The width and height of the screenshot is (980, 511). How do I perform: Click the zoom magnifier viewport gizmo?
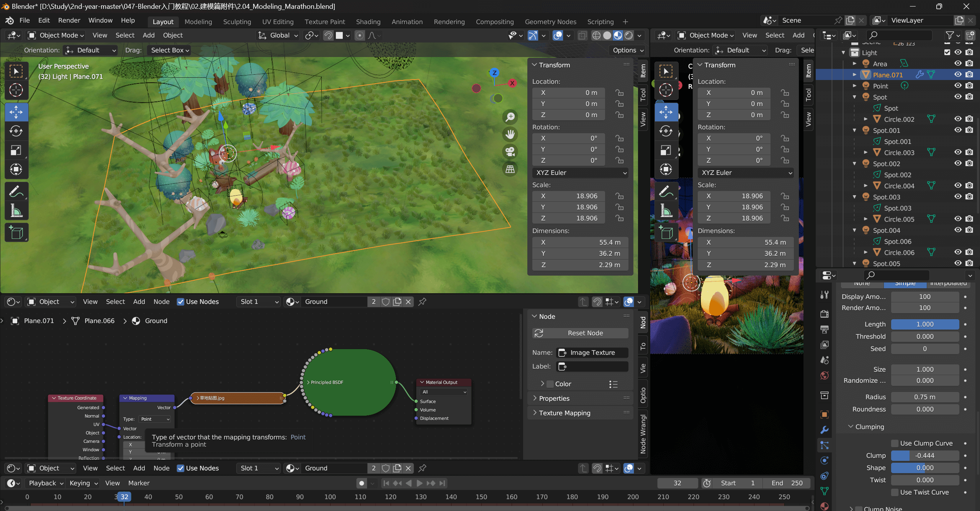point(510,117)
